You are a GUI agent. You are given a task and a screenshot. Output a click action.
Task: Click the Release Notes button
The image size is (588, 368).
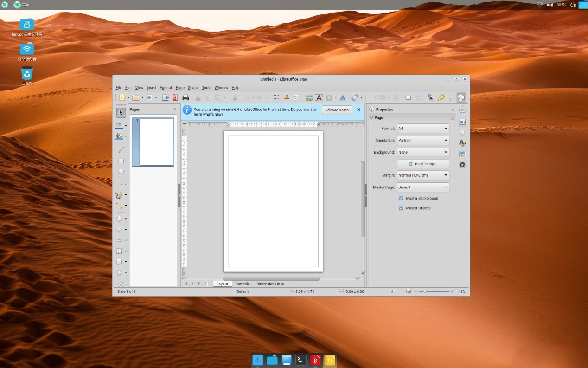pyautogui.click(x=337, y=110)
